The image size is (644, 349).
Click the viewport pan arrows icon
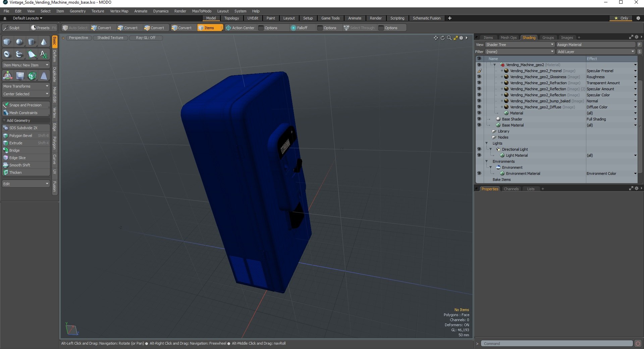coord(436,38)
